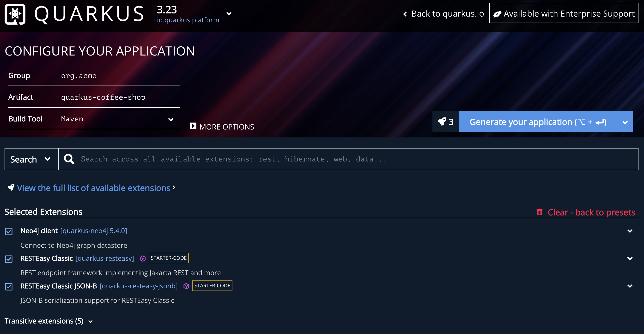Click the STARTER-CODE tag on RESTEasy Classic JSON-B
644x334 pixels.
tap(212, 286)
